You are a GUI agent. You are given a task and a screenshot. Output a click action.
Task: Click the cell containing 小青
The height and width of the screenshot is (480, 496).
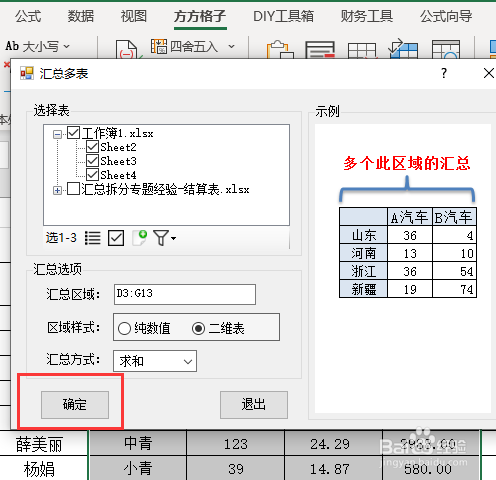pyautogui.click(x=138, y=469)
